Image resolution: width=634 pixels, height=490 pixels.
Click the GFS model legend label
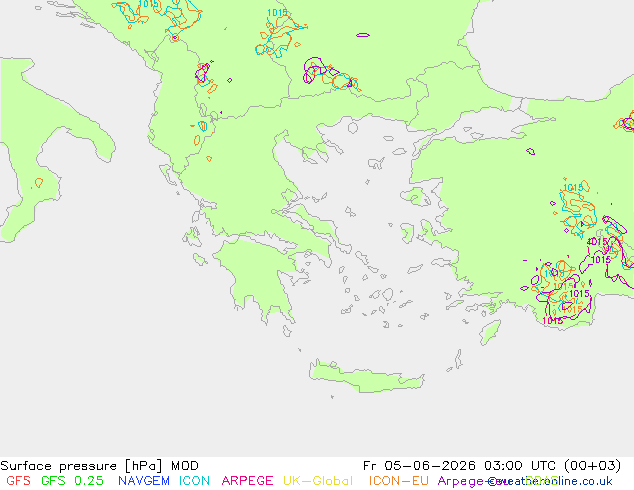click(19, 481)
